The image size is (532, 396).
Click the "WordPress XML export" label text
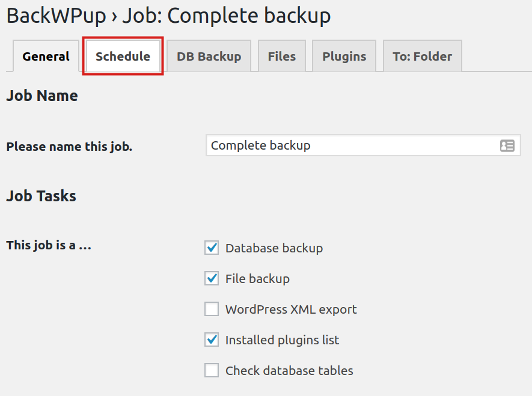[x=291, y=309]
